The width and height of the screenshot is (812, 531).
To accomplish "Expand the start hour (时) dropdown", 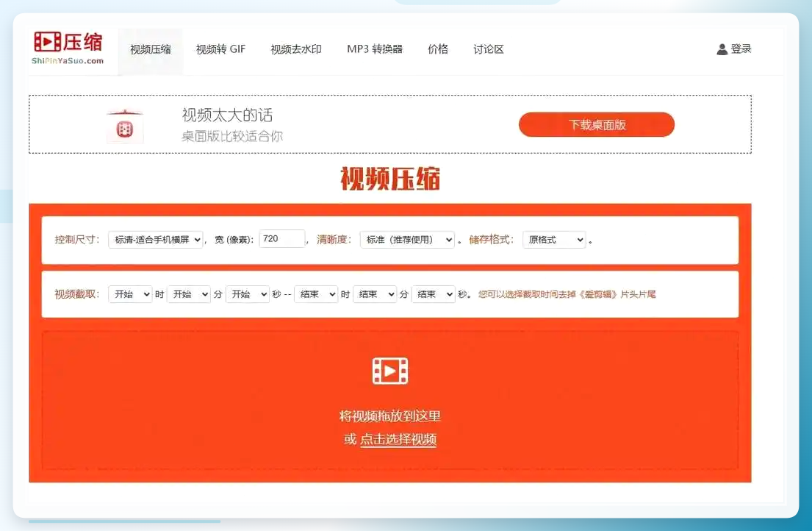I will pyautogui.click(x=130, y=294).
